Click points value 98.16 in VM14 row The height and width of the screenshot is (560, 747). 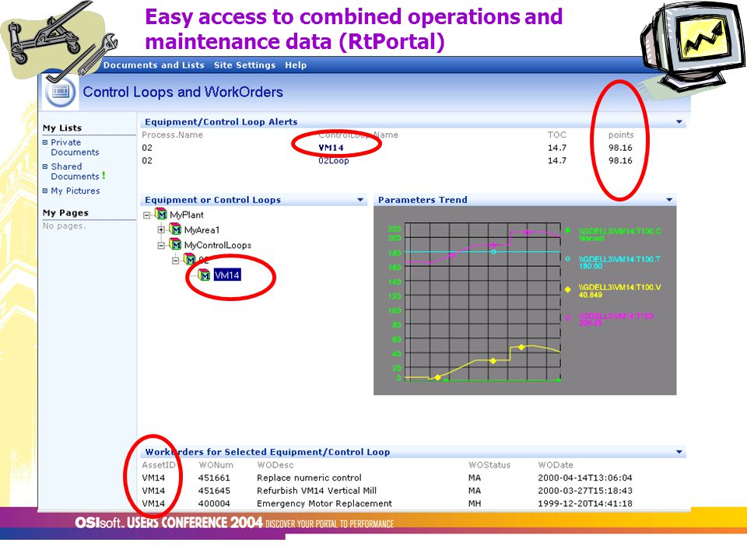click(620, 148)
